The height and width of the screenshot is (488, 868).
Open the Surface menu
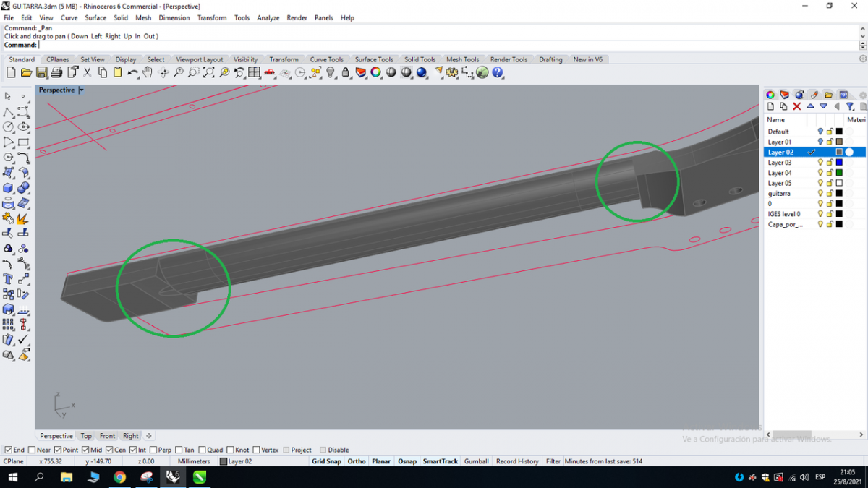(x=95, y=17)
